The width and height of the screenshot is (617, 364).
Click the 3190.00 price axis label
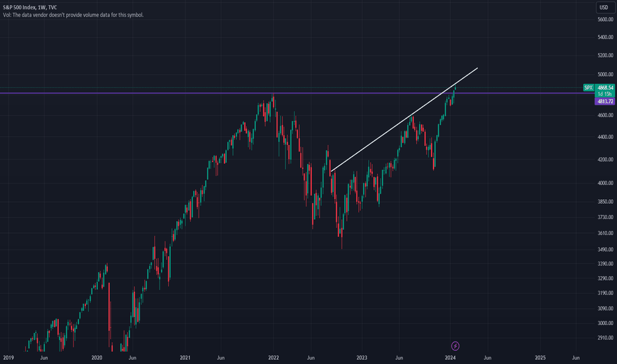click(x=605, y=293)
